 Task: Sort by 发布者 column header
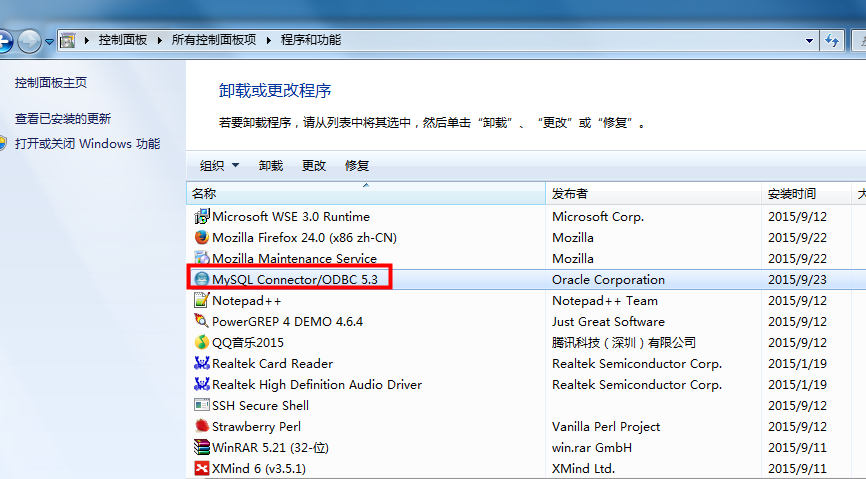tap(653, 193)
